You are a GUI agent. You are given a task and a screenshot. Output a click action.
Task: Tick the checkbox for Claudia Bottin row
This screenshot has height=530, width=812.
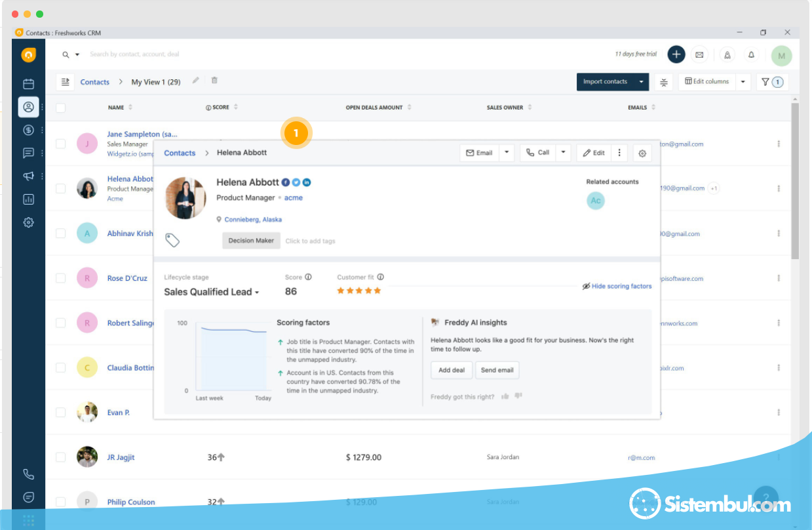tap(60, 367)
